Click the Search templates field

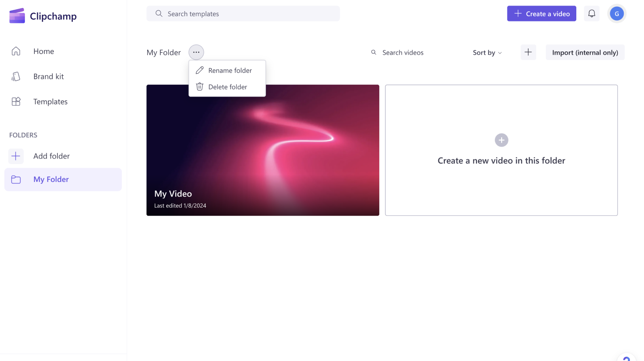(x=243, y=13)
